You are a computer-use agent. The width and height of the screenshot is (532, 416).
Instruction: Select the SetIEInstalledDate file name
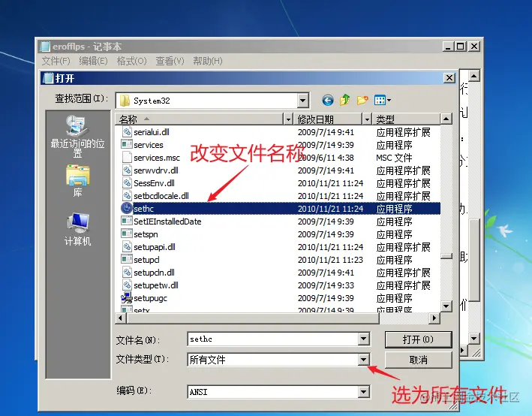coord(167,222)
